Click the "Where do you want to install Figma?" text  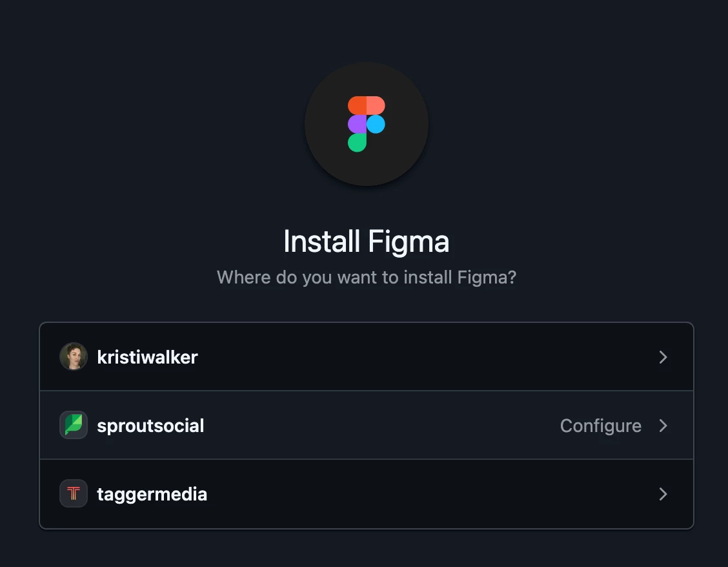point(366,278)
